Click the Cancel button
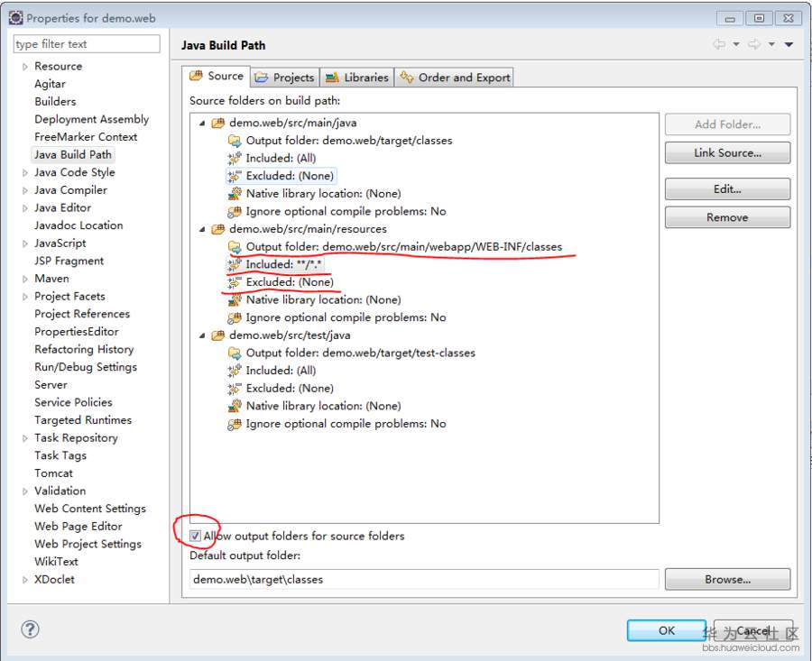Viewport: 812px width, 661px height. 753,630
